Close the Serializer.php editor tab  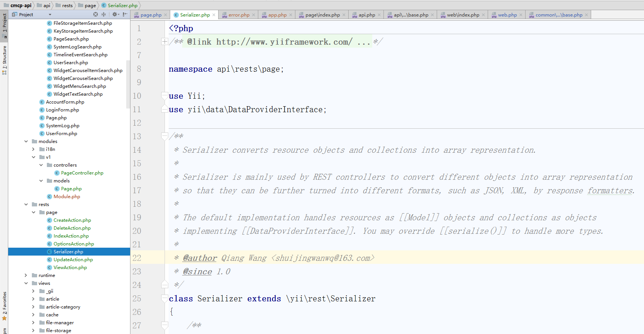pyautogui.click(x=214, y=15)
